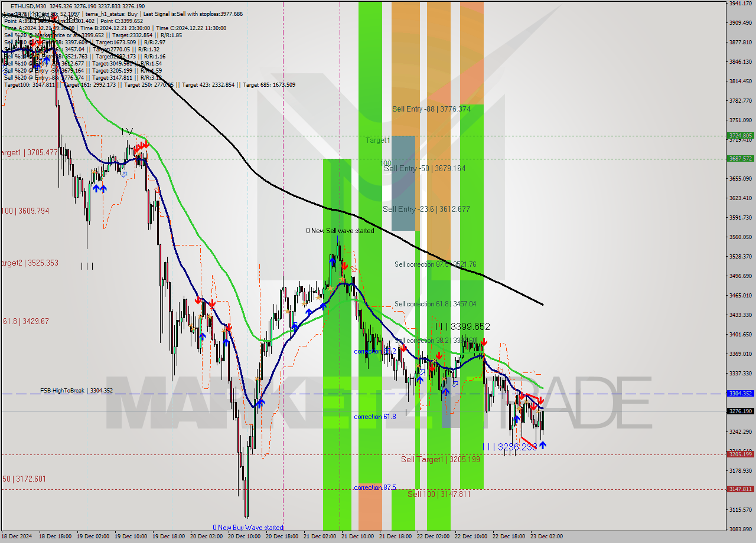
Task: Click the 'I I I 3236.236' blue wave label
Action: coord(510,447)
